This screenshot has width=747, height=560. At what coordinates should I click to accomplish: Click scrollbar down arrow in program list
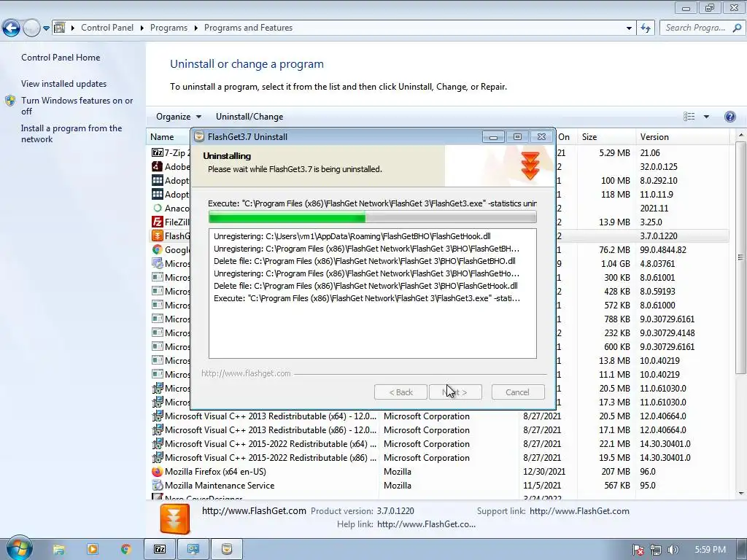click(x=740, y=494)
